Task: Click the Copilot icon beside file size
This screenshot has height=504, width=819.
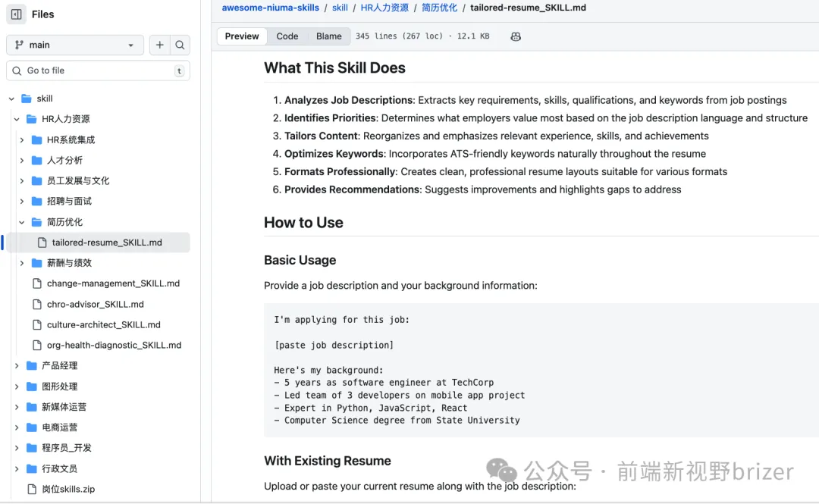Action: 516,36
